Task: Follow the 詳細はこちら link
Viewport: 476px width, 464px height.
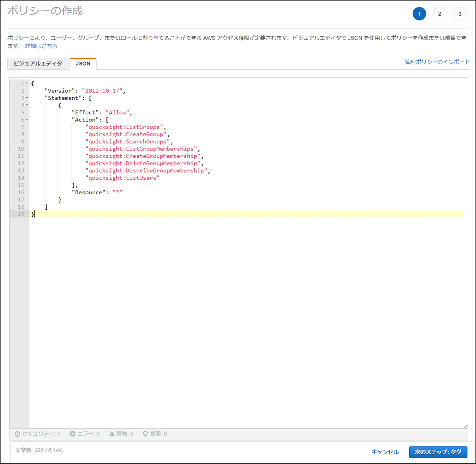Action: coord(41,46)
